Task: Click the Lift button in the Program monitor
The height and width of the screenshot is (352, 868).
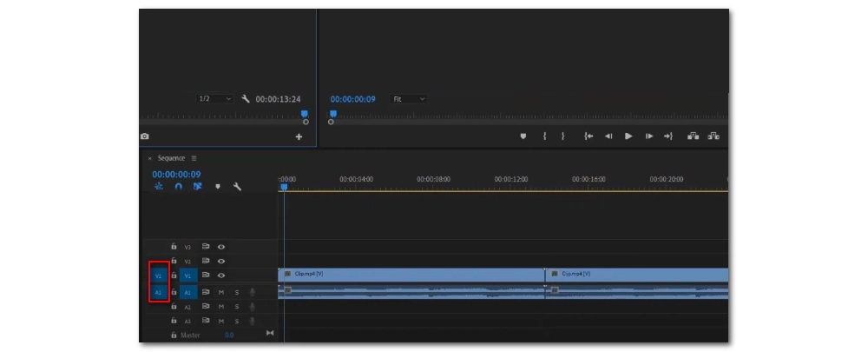Action: 693,136
